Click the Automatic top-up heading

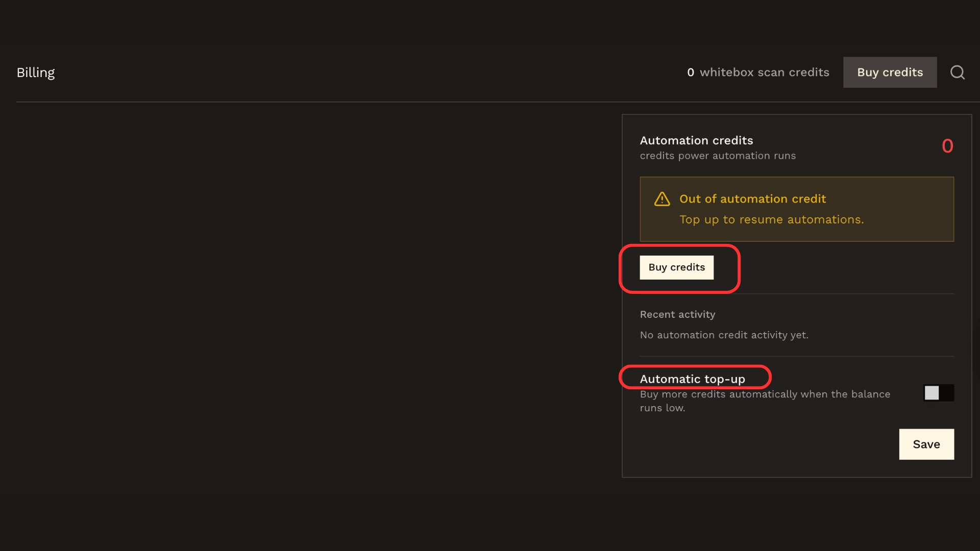tap(692, 379)
